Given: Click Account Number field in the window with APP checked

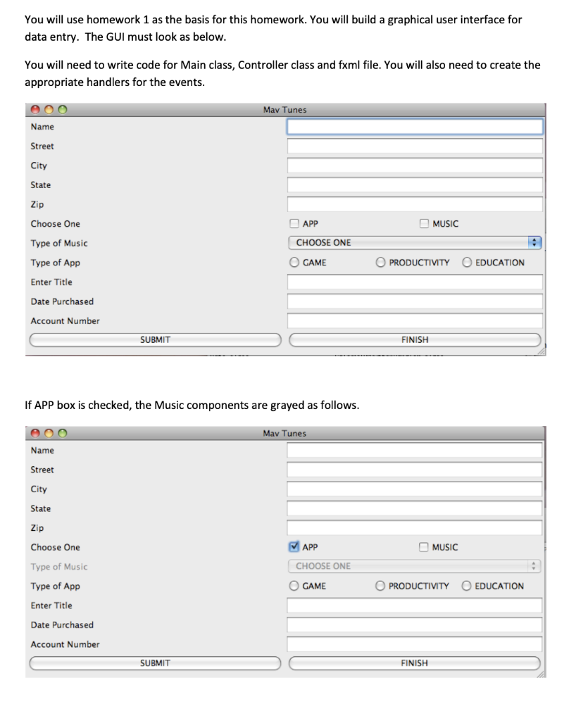Looking at the screenshot, I should [x=414, y=644].
